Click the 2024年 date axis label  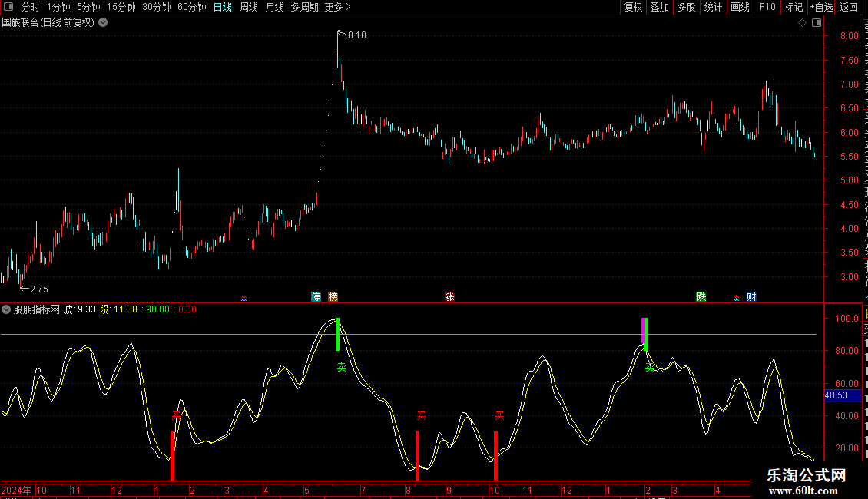pos(16,490)
